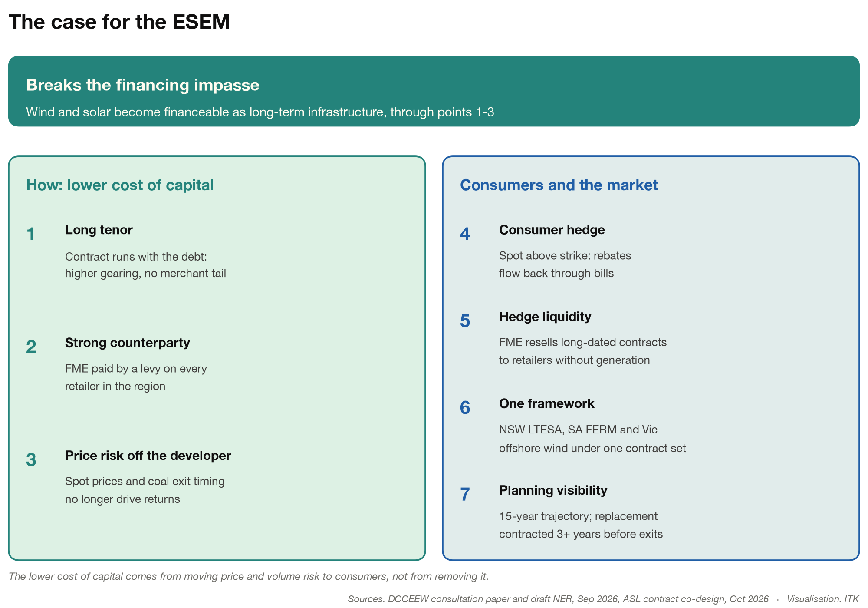Click the number 6 beside One framework
868x608 pixels.
[x=465, y=408]
